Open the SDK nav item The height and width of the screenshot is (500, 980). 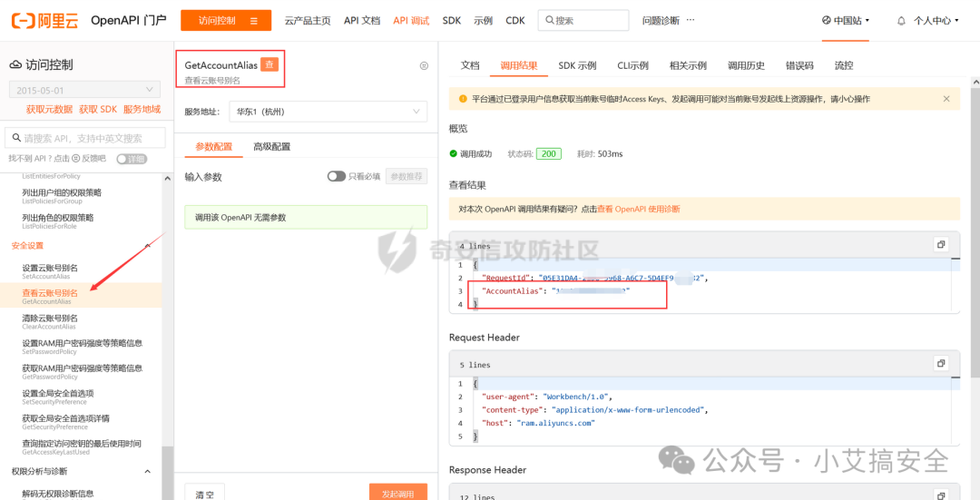(452, 21)
